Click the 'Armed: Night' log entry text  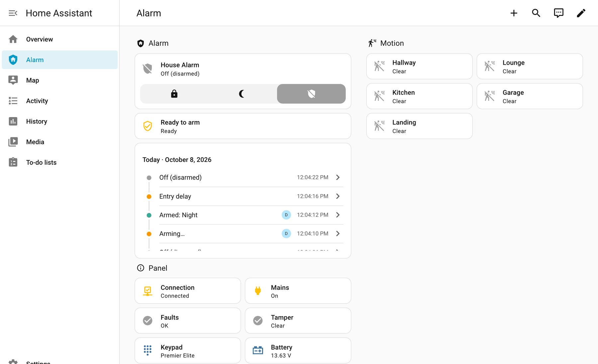(x=178, y=215)
